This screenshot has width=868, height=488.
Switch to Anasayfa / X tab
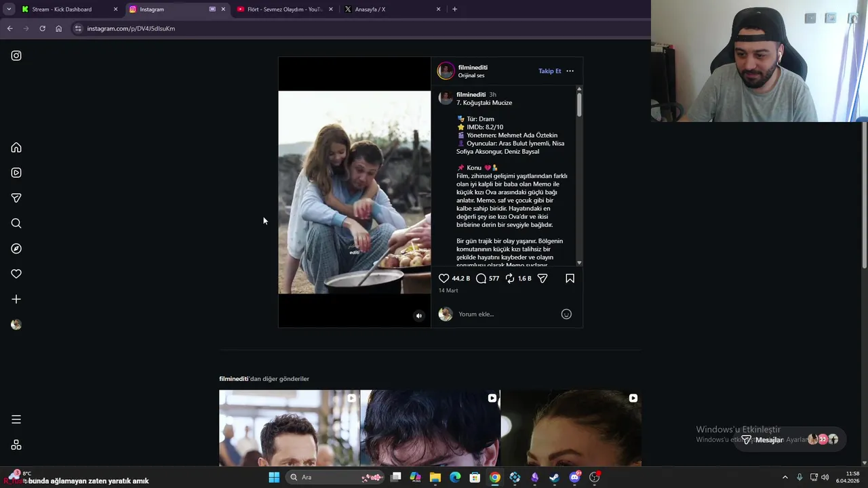pos(392,9)
